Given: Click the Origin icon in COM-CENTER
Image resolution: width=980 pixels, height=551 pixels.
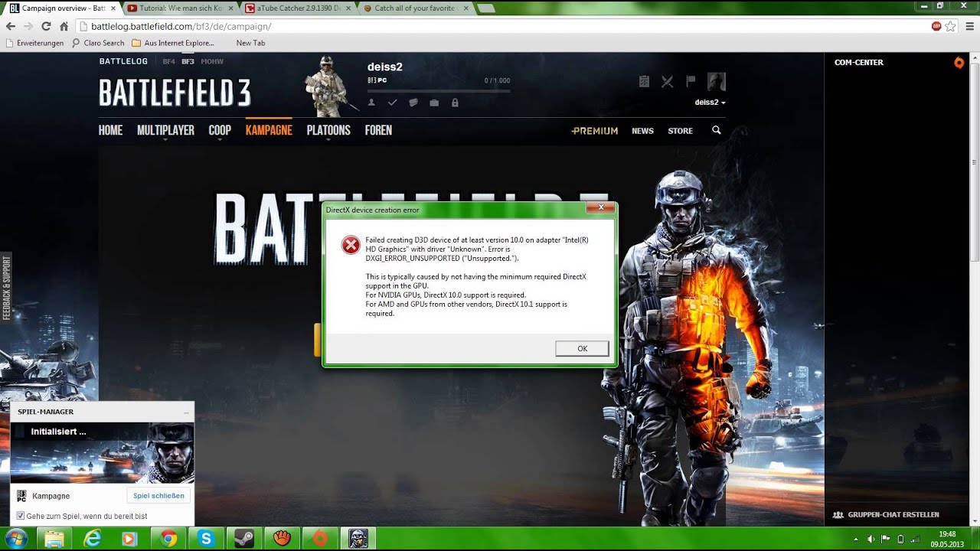Looking at the screenshot, I should pos(959,63).
